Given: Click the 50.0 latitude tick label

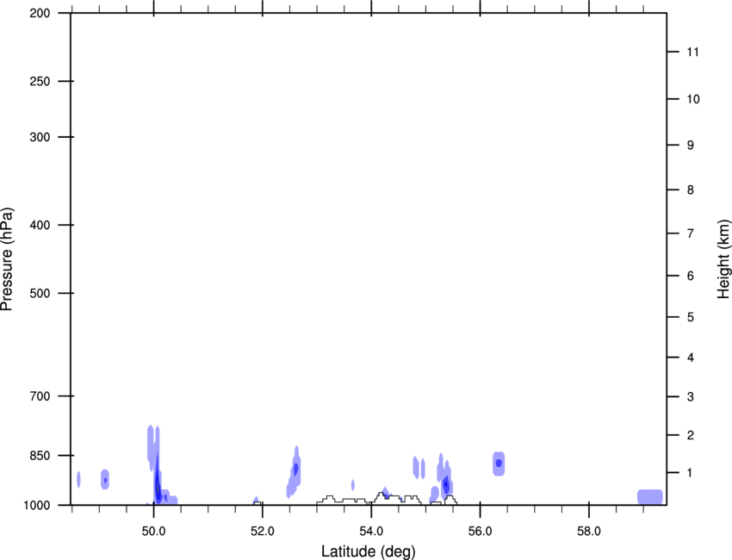Looking at the screenshot, I should [x=153, y=530].
